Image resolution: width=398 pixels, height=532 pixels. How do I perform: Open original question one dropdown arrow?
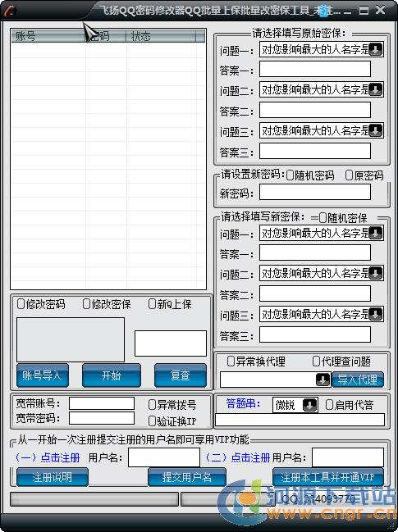coord(376,49)
